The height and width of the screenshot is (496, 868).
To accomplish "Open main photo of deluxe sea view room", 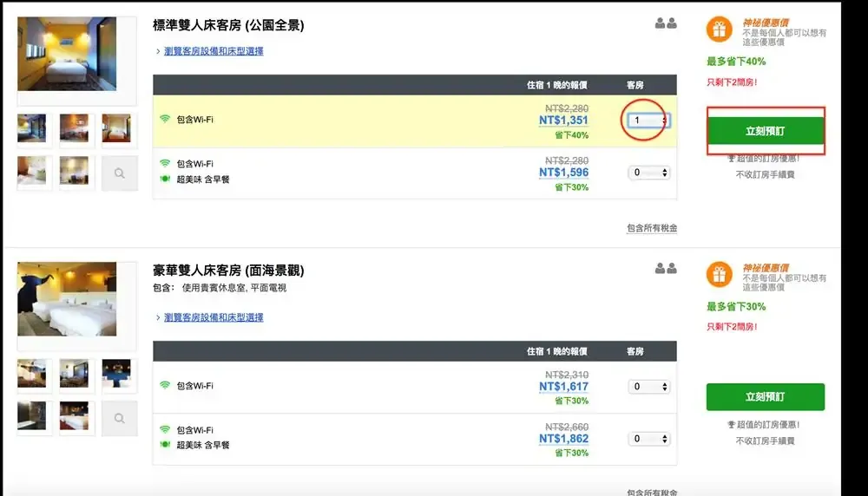I will (67, 299).
